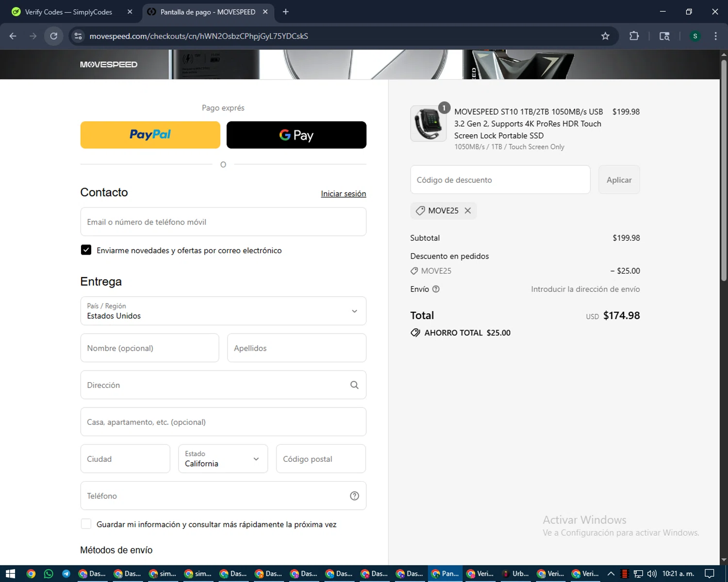Open Telegram from the taskbar

pos(66,574)
